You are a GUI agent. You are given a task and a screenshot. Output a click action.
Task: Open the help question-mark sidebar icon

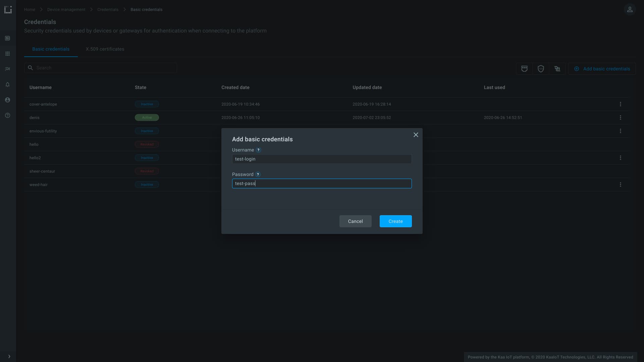(7, 115)
